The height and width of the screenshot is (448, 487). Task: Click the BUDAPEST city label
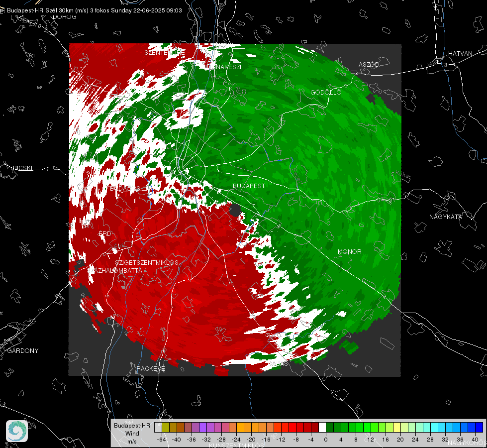(249, 186)
